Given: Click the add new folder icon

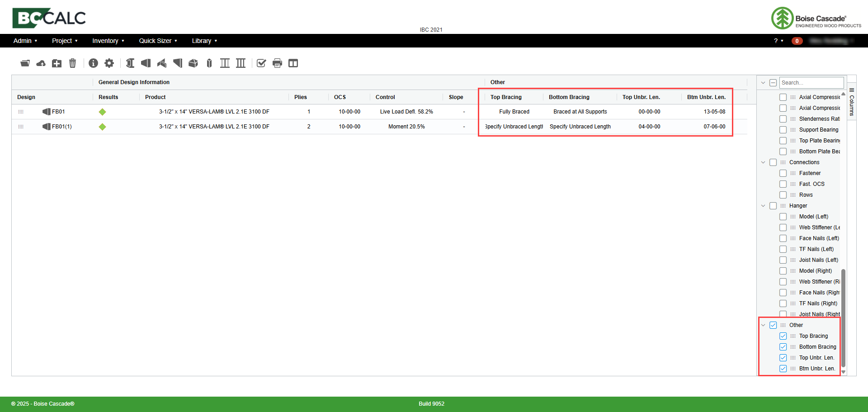Looking at the screenshot, I should click(57, 63).
